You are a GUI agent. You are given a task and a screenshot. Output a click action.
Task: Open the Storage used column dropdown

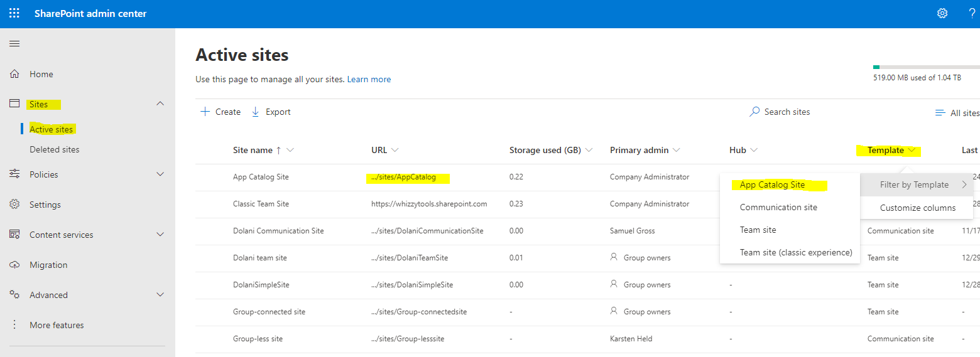coord(589,150)
